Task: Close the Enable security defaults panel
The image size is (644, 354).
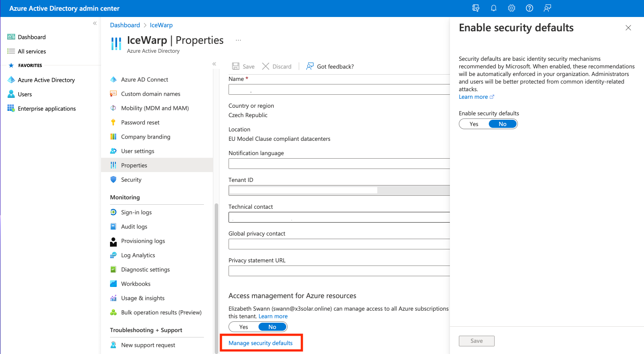Action: click(x=628, y=28)
